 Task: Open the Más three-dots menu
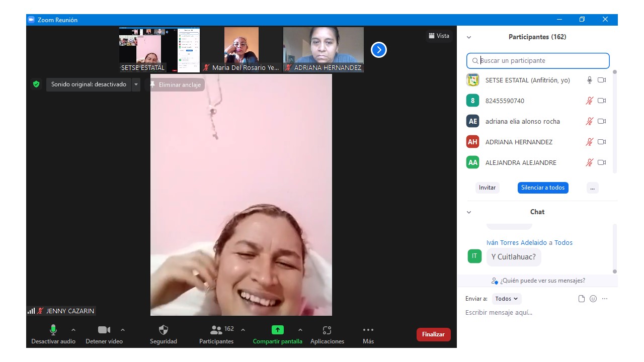[368, 330]
